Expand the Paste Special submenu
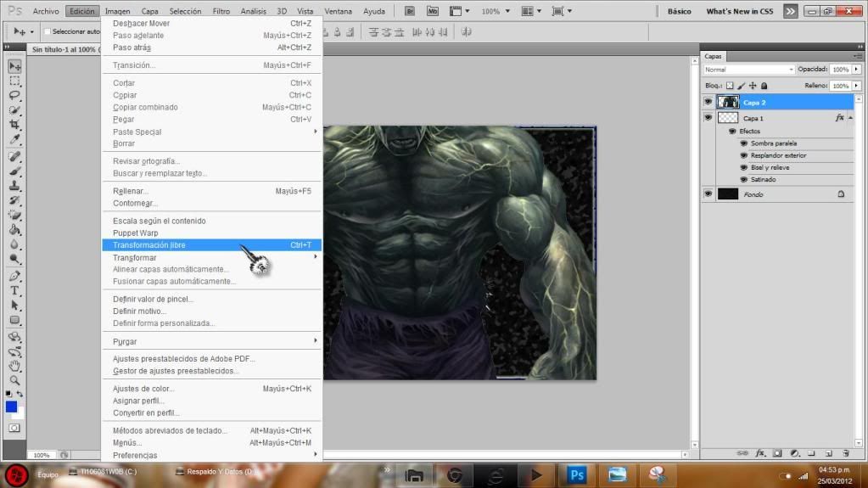 click(x=211, y=132)
